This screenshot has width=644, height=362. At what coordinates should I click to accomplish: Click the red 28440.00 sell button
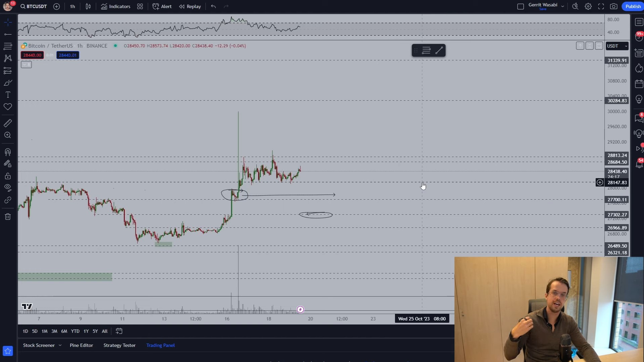pos(32,55)
